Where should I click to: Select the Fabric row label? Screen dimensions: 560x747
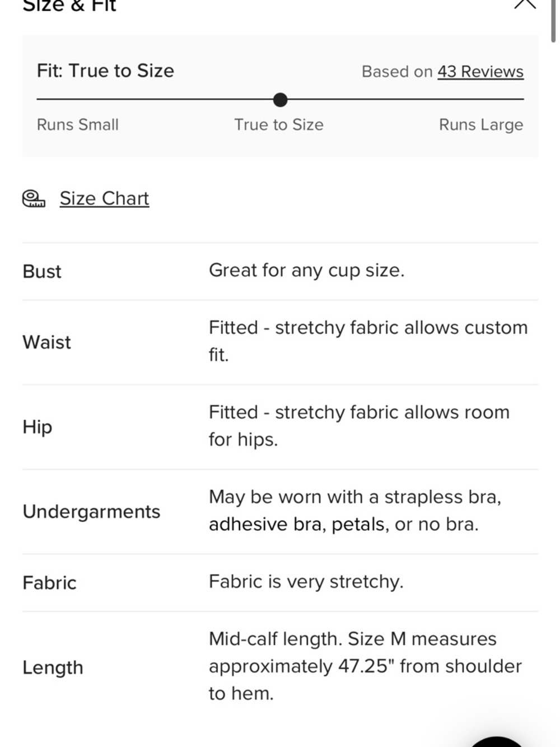[x=49, y=583]
